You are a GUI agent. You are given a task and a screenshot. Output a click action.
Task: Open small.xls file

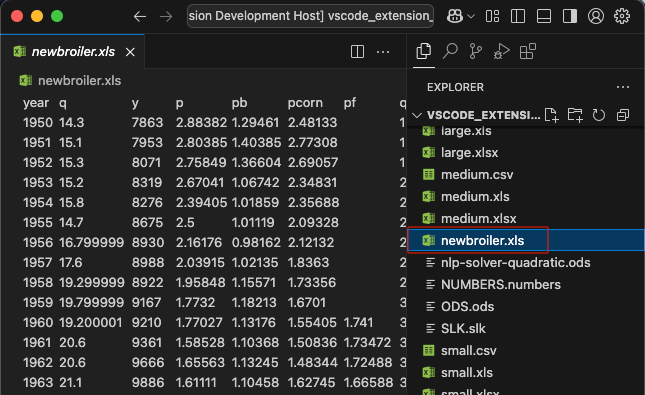pyautogui.click(x=526, y=373)
